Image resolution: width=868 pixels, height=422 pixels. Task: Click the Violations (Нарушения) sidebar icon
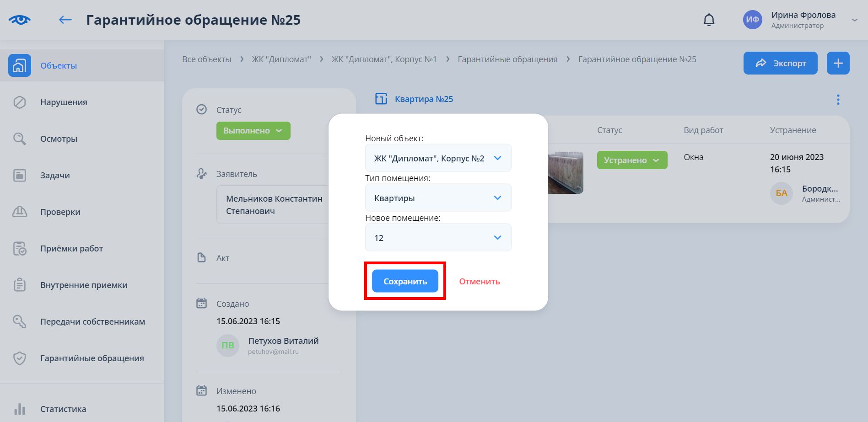coord(20,102)
